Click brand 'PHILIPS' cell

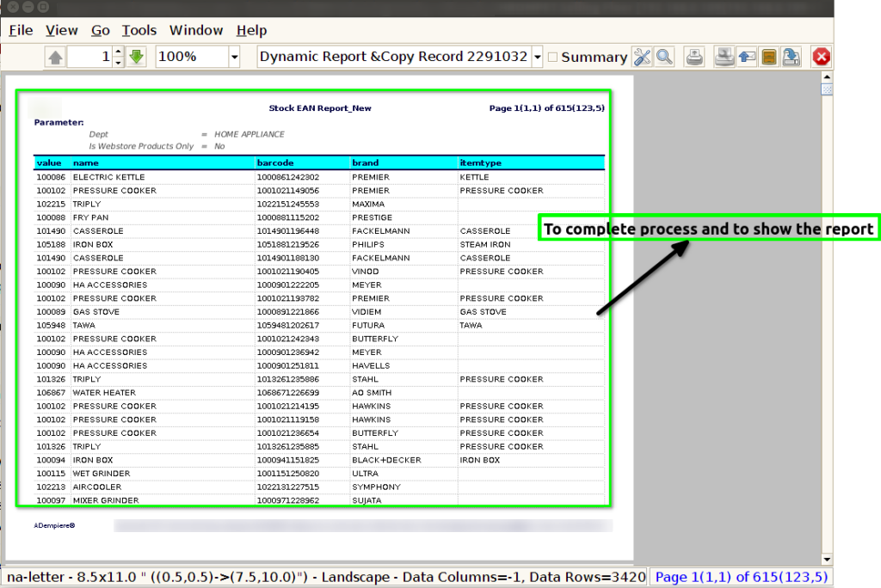pos(368,244)
